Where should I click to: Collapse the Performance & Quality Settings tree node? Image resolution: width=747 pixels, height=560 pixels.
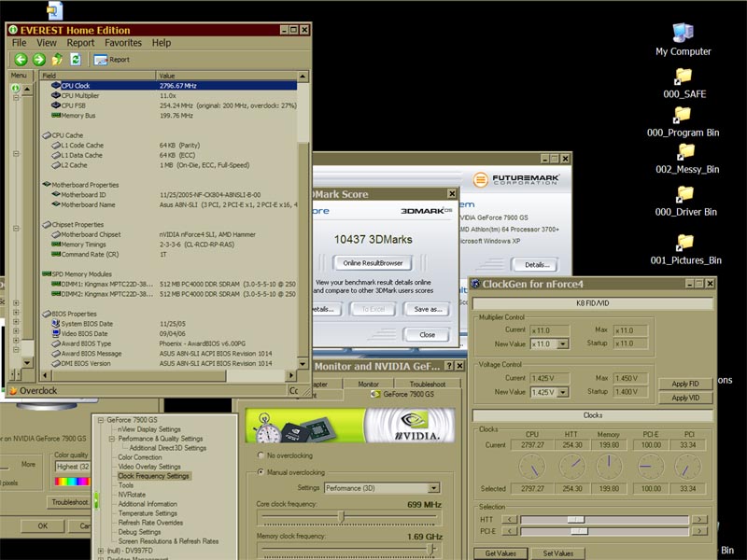[111, 439]
